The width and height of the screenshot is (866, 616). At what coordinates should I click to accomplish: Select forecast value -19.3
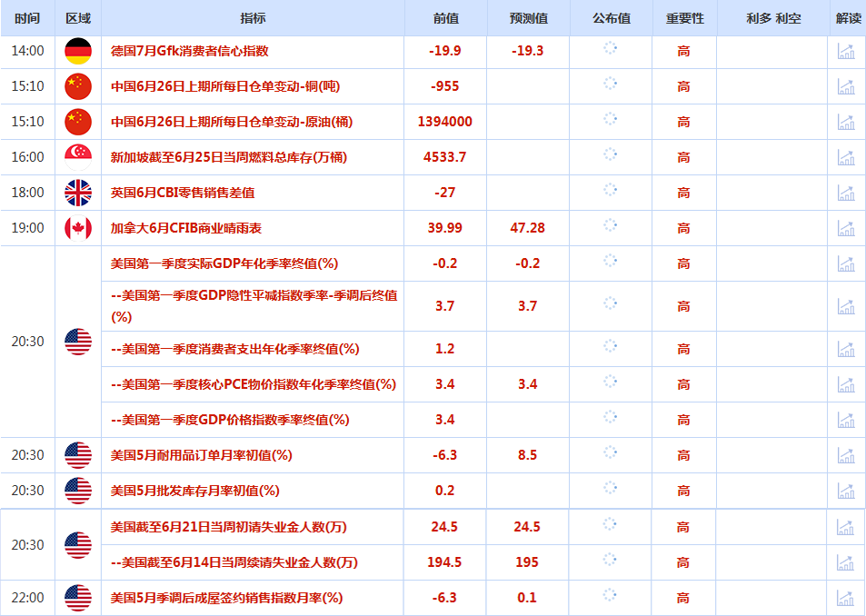coord(527,51)
